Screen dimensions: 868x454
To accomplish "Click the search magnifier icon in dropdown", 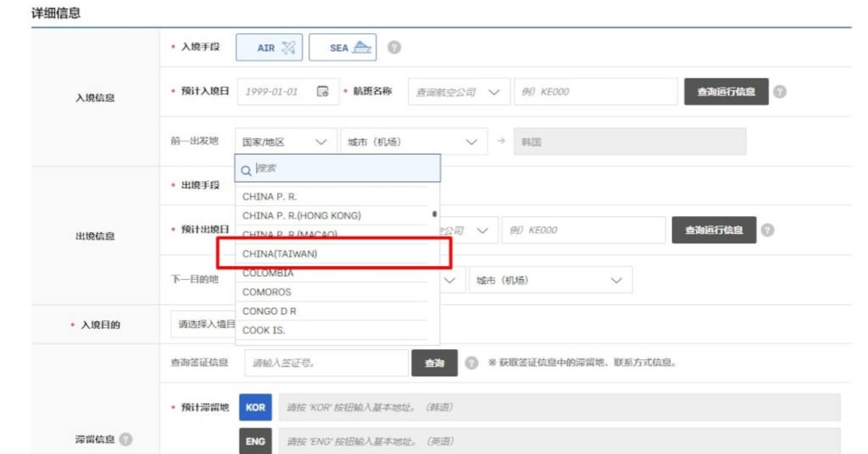I will tap(246, 169).
